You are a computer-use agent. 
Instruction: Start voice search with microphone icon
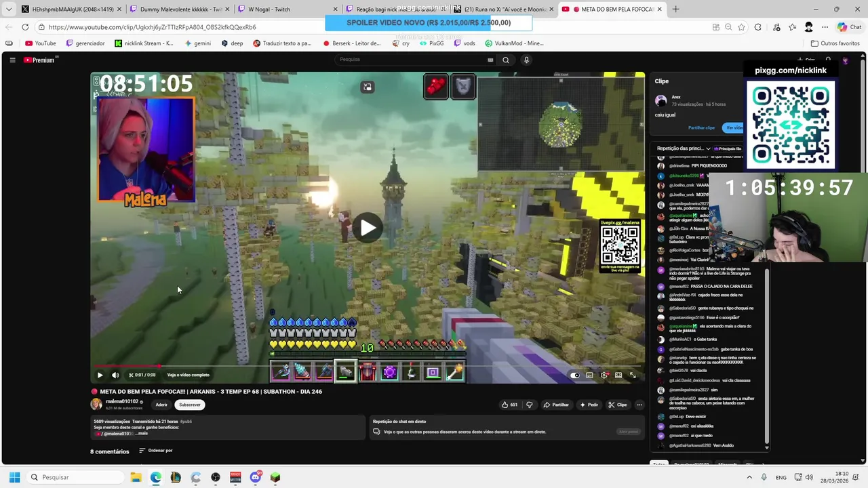[526, 60]
